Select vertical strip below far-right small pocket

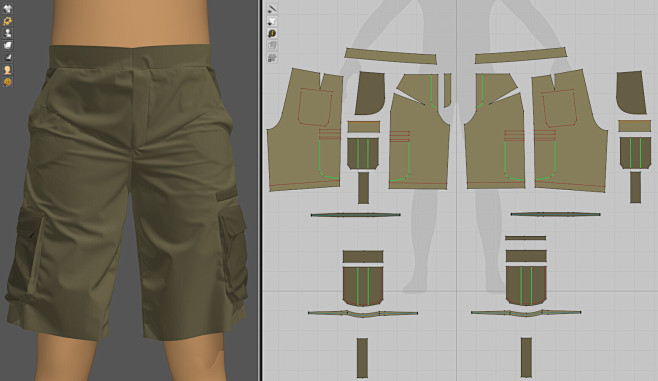pyautogui.click(x=635, y=188)
